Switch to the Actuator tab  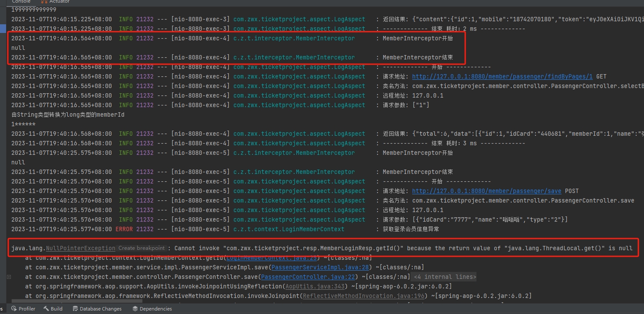tap(56, 2)
